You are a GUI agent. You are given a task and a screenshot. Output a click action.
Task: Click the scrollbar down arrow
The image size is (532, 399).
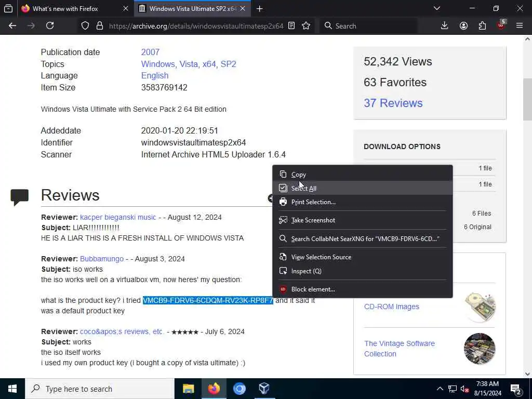pos(527,374)
